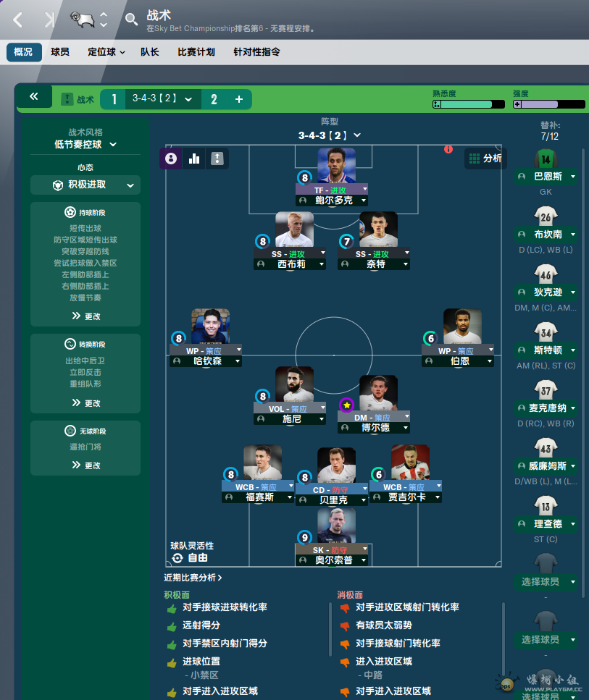Add a new tactic with plus icon

pyautogui.click(x=239, y=99)
